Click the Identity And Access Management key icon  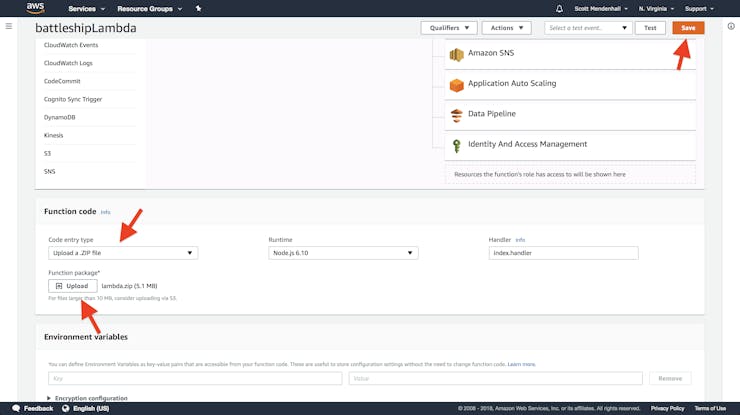point(456,146)
